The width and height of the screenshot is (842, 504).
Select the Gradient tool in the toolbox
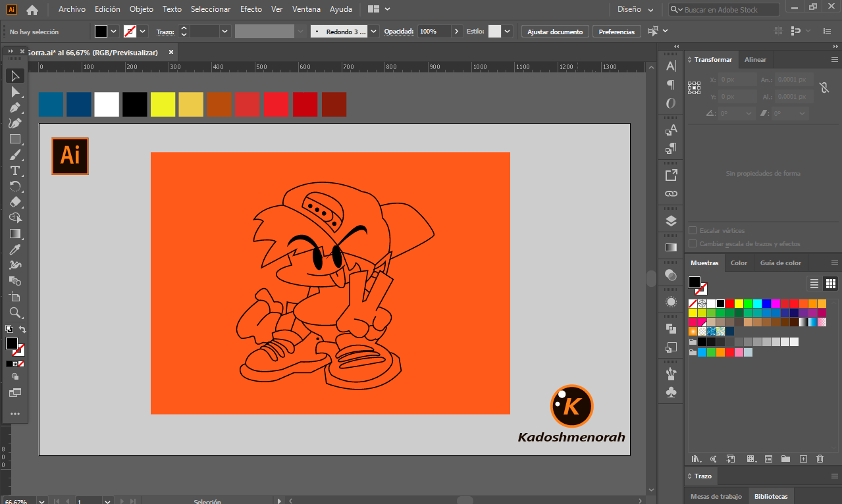[15, 234]
